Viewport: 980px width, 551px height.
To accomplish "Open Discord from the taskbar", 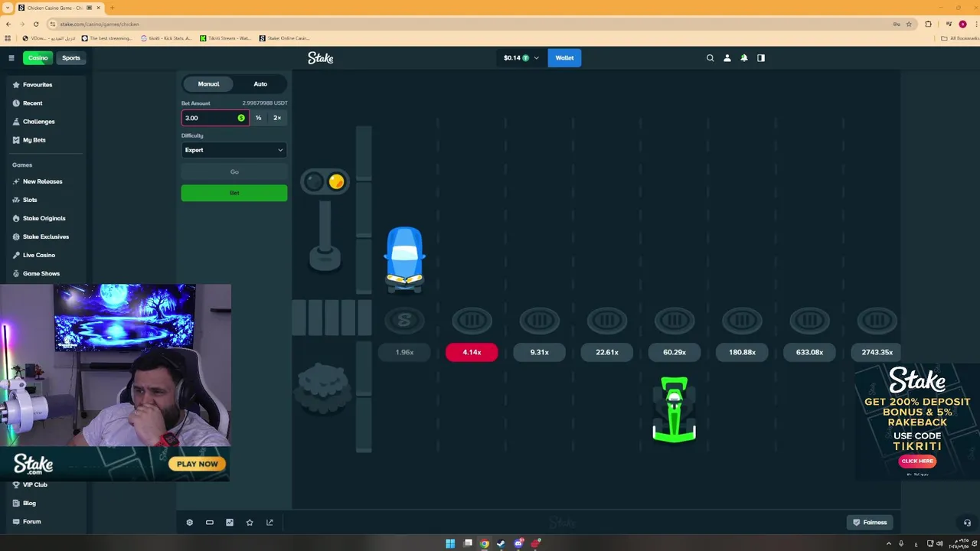I will click(x=518, y=544).
